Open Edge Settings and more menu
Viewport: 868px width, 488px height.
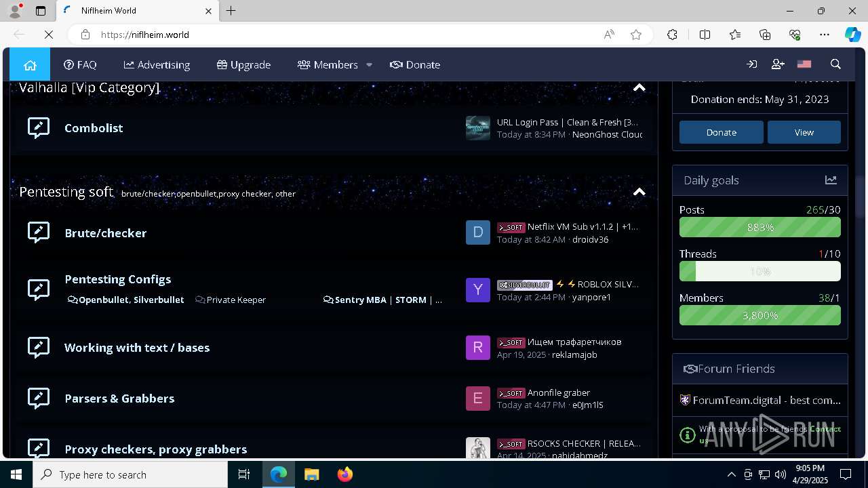click(x=825, y=35)
